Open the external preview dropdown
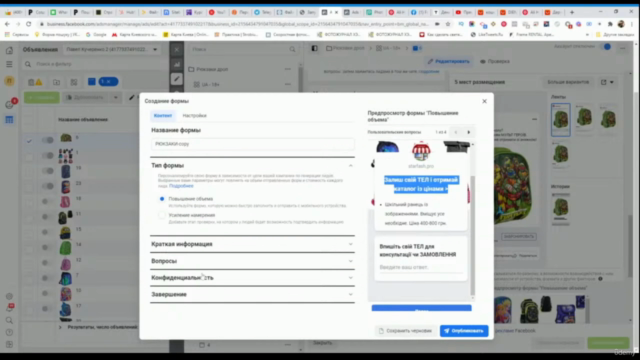This screenshot has height=360, width=640. click(x=607, y=82)
